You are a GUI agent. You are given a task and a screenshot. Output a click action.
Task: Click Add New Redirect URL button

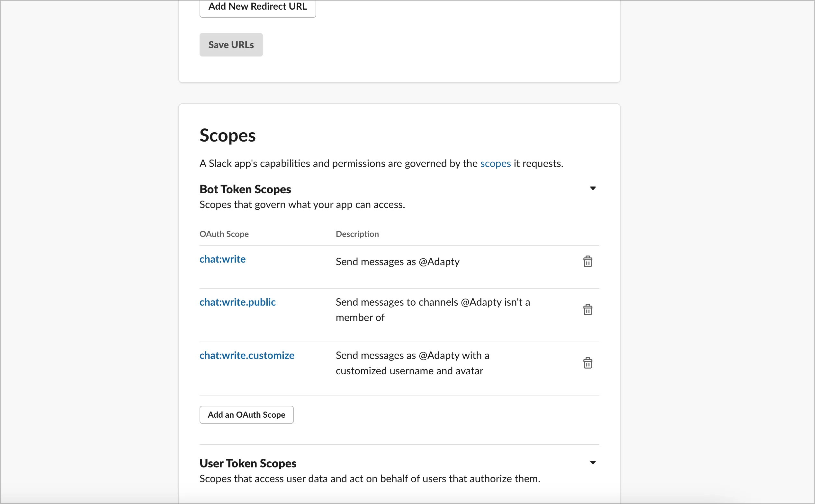(257, 7)
